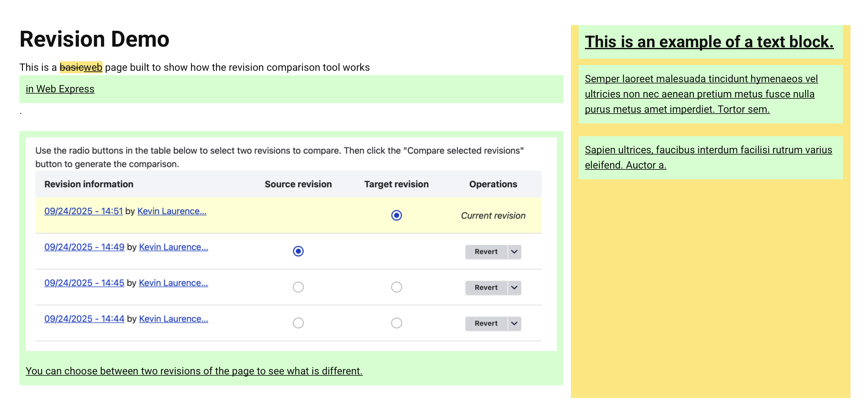Select source revision radio for 14:49
Viewport: 868px width, 410px height.
tap(298, 251)
